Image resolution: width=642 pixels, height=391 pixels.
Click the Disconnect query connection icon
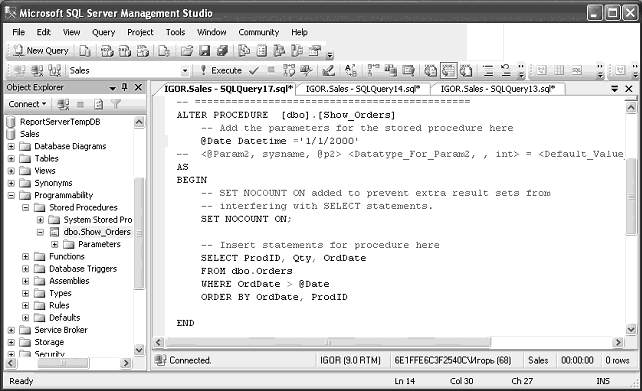pos(37,70)
